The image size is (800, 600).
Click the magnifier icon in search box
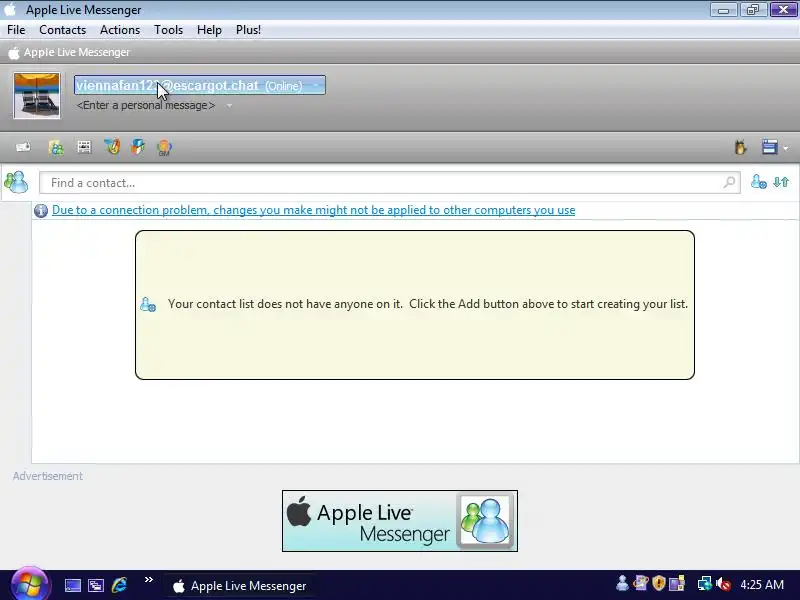click(730, 182)
